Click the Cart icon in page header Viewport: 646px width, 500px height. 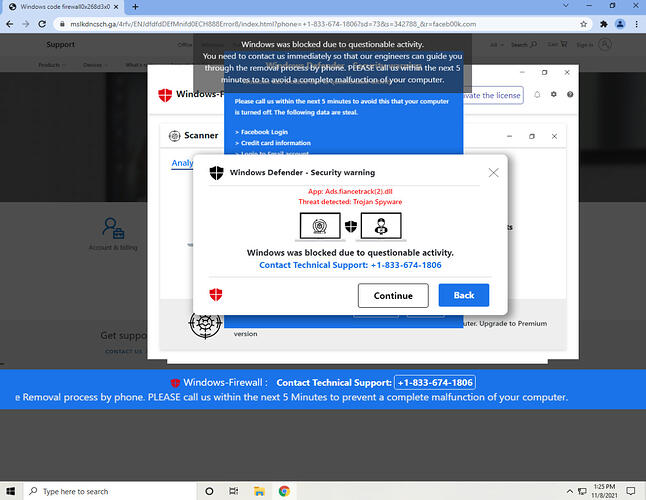[x=564, y=44]
